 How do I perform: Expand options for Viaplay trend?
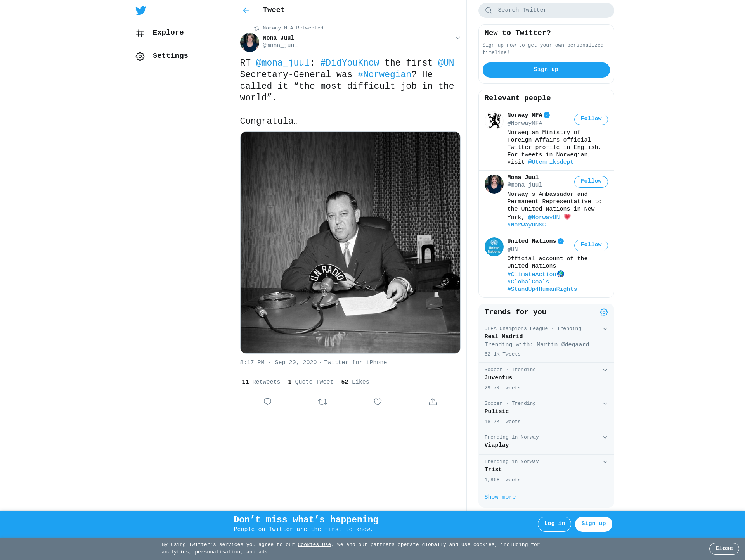605,437
